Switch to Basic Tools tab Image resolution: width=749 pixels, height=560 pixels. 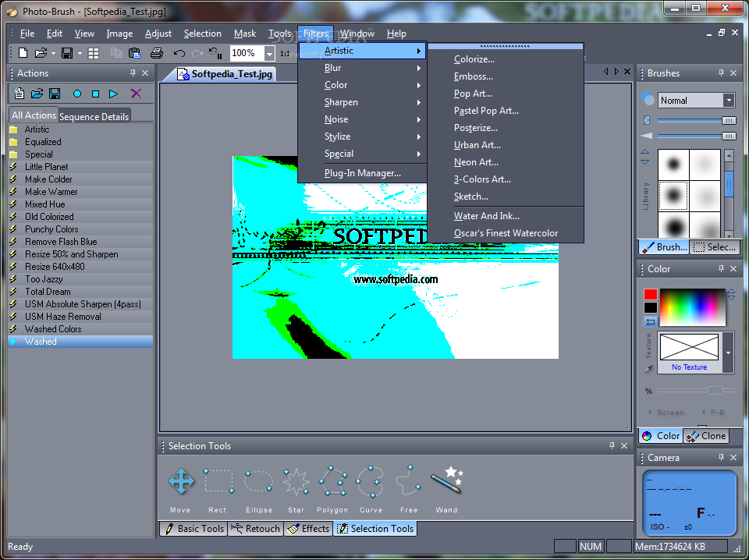(x=194, y=529)
